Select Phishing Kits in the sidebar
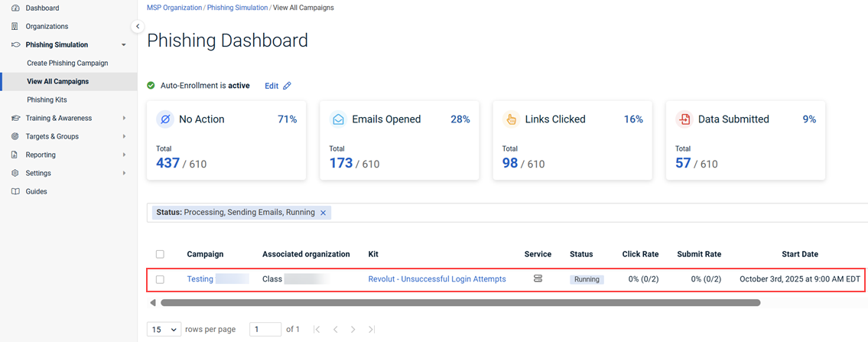This screenshot has width=868, height=342. [x=47, y=99]
